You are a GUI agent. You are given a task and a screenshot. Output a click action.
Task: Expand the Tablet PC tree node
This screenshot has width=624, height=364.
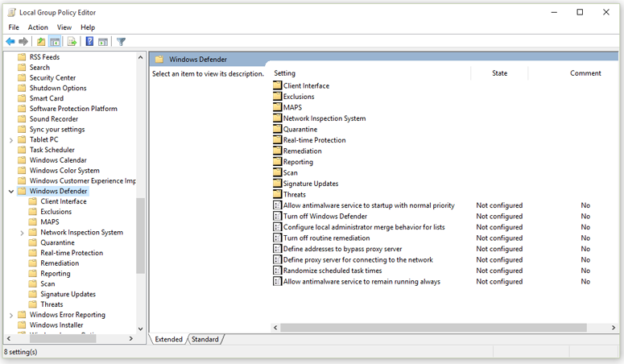coord(10,139)
